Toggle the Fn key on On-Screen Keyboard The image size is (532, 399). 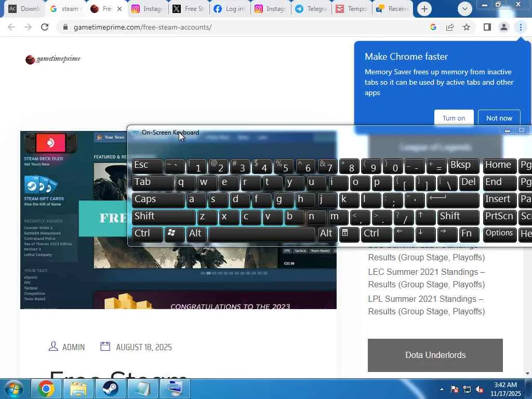click(x=469, y=234)
